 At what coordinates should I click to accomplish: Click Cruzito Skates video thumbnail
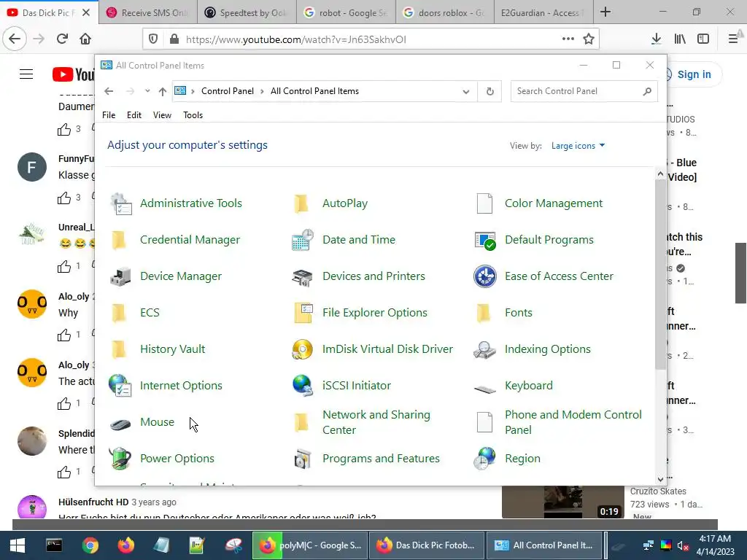tap(562, 502)
